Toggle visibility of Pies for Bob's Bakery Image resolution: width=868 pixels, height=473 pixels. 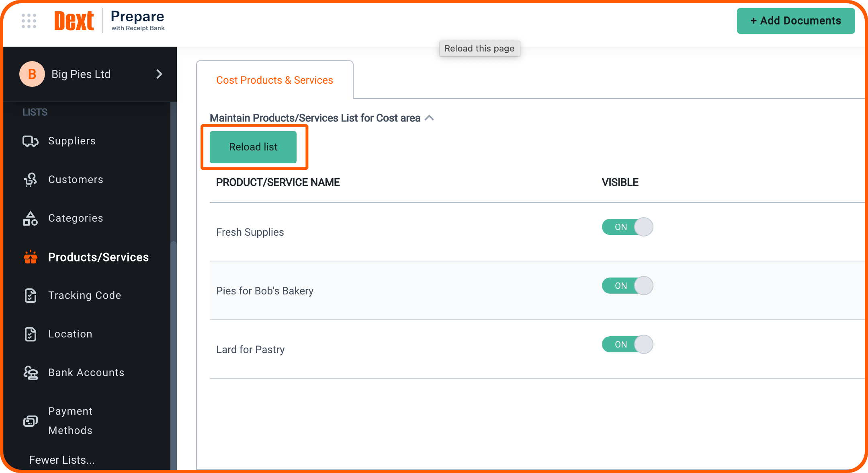pos(627,286)
